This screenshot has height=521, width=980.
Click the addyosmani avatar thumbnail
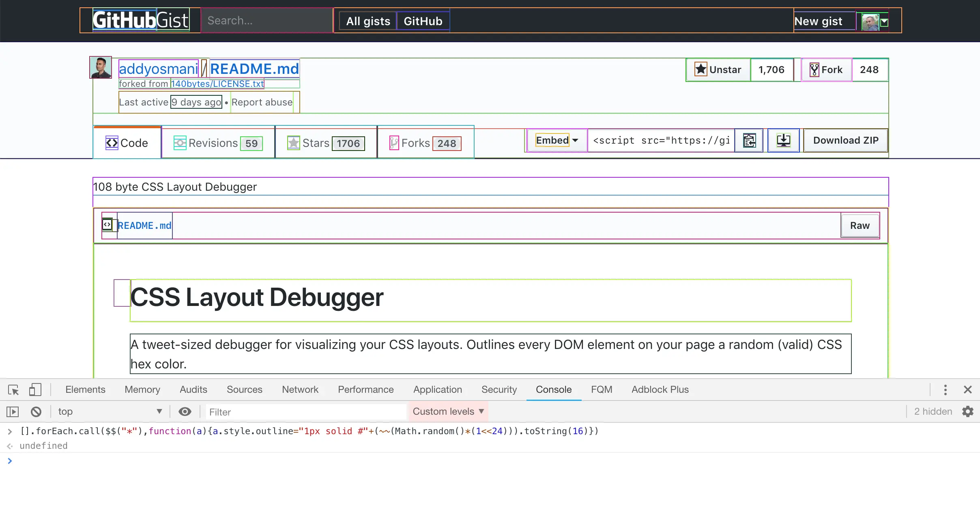101,67
